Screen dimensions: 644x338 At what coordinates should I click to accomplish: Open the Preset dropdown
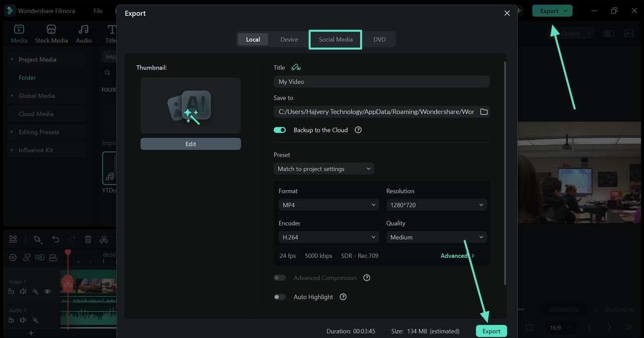324,169
